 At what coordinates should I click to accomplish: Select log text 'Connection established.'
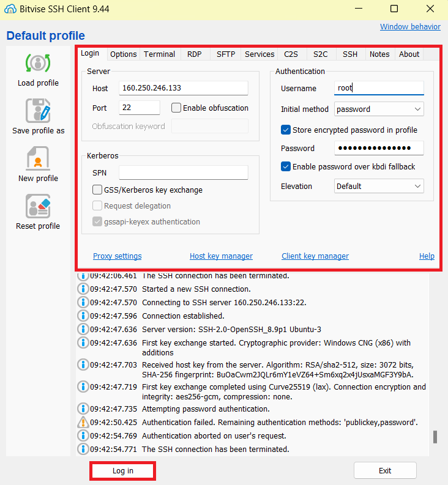183,316
